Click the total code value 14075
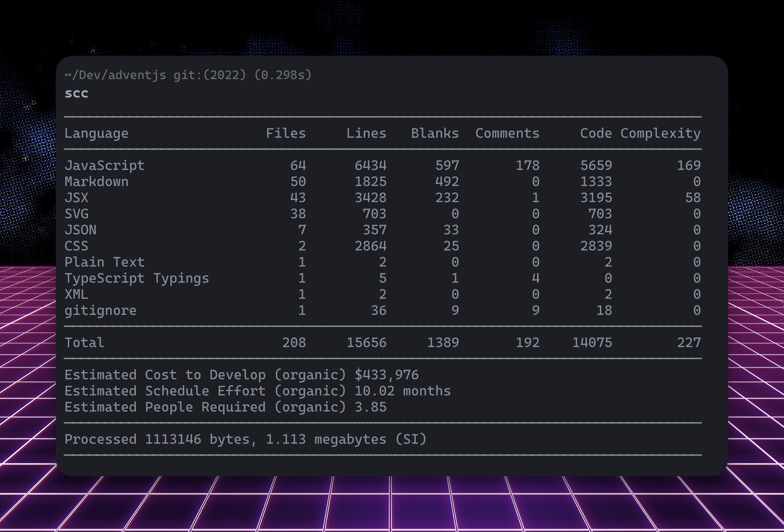Screen dimensions: 784x532 592,343
